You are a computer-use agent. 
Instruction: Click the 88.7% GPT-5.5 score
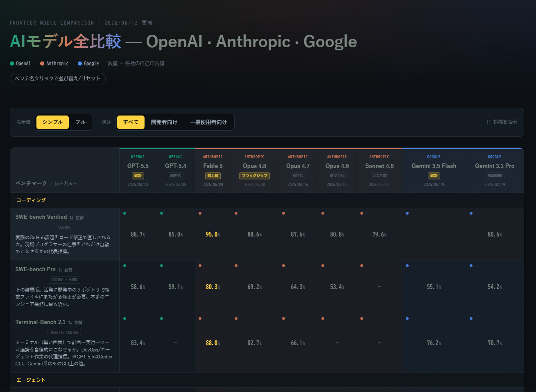pyautogui.click(x=138, y=234)
